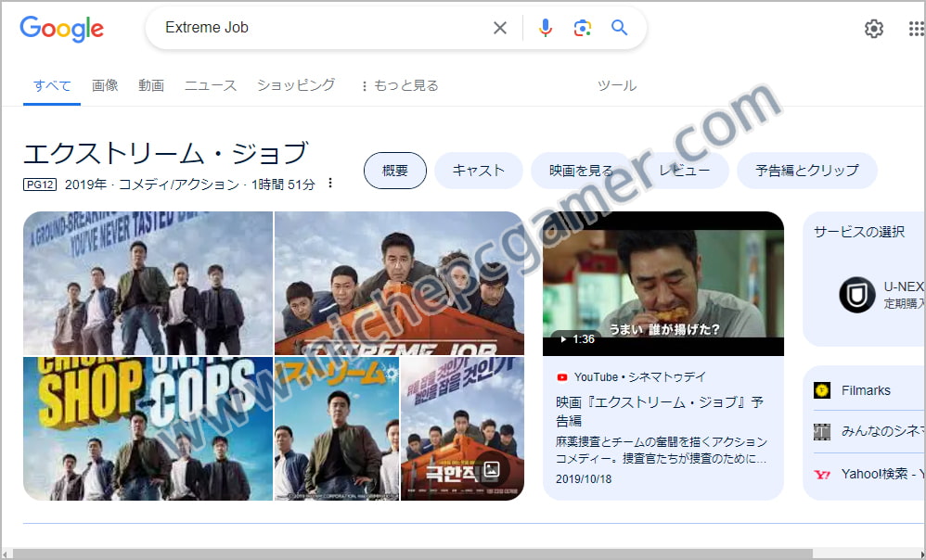This screenshot has width=926, height=560.
Task: Click the 2019/10/18 video date
Action: (584, 479)
